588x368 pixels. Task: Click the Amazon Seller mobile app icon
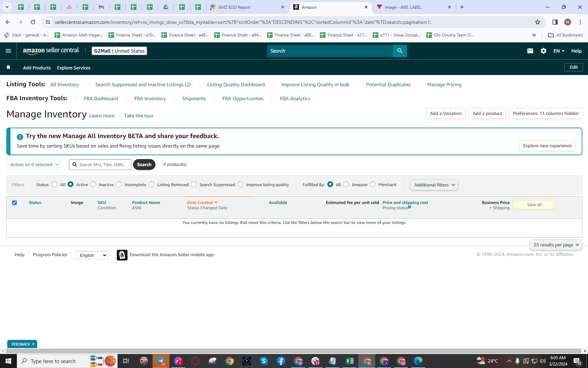122,255
